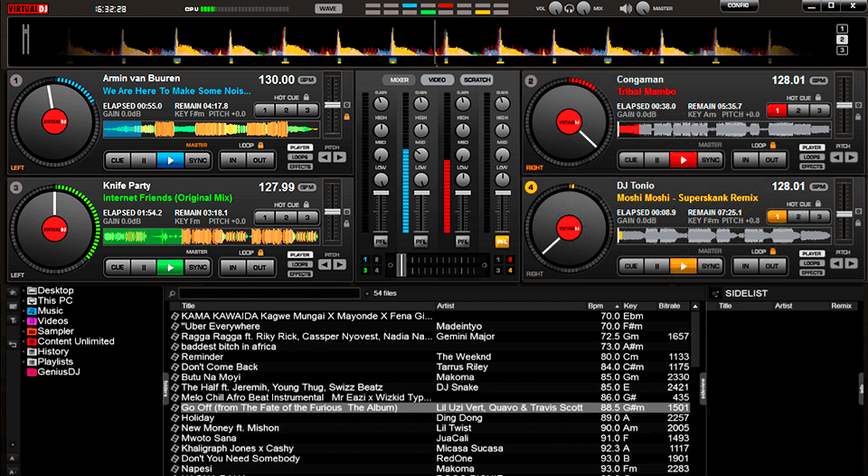Click the blue Music folder icon

tap(32, 311)
